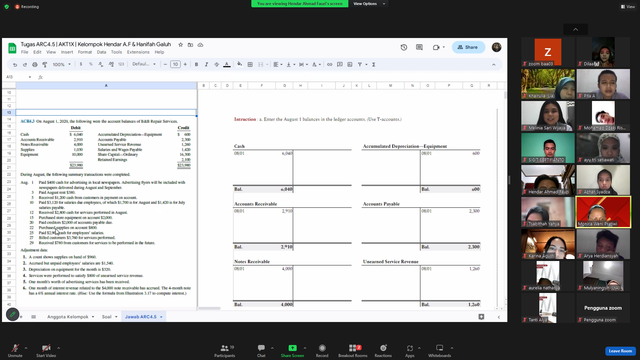The width and height of the screenshot is (640, 360).
Task: Open the Data menu
Action: (101, 52)
